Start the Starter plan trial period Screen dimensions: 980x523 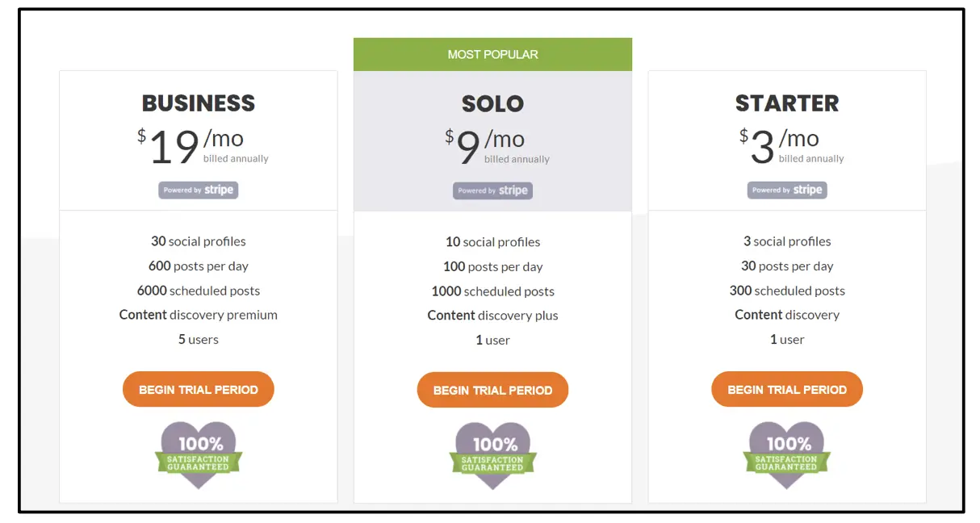point(787,390)
